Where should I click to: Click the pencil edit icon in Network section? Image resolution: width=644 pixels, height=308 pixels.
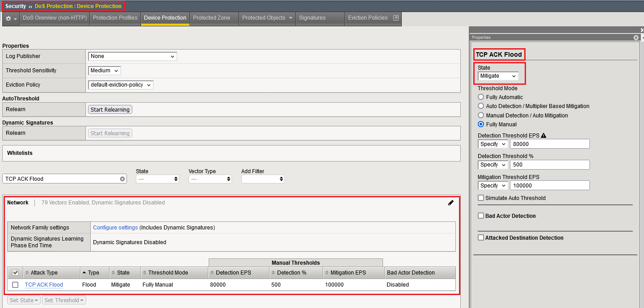[x=450, y=203]
